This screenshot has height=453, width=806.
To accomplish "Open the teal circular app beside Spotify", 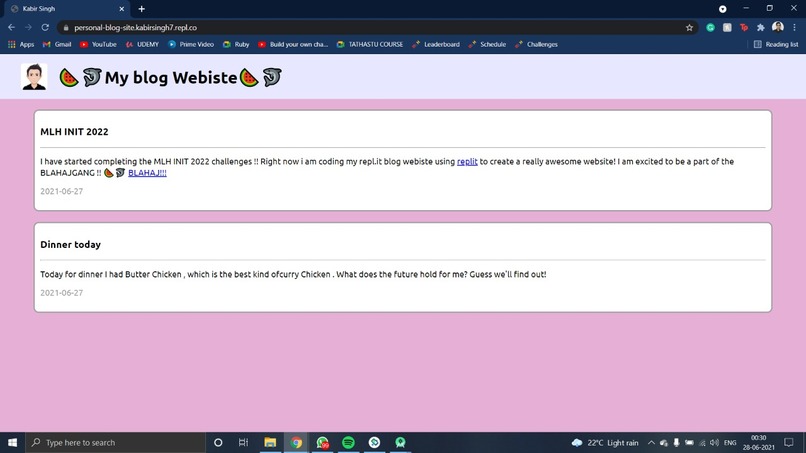I will [x=374, y=442].
